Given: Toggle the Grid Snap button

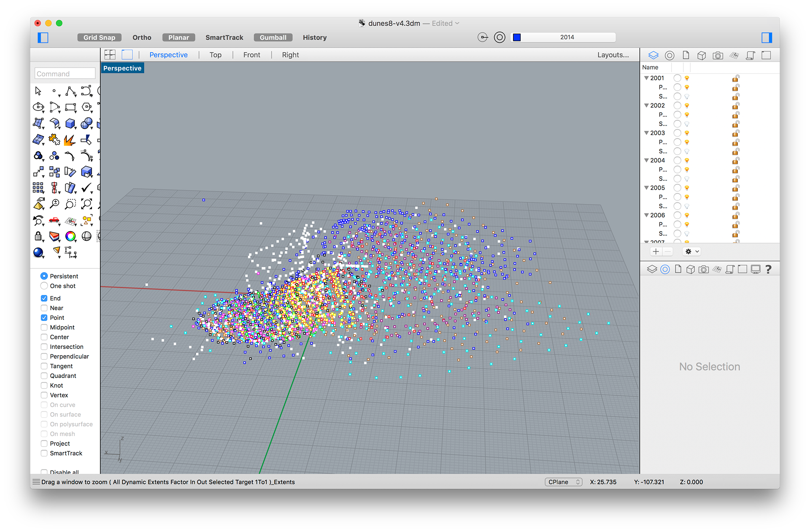Looking at the screenshot, I should pos(99,38).
